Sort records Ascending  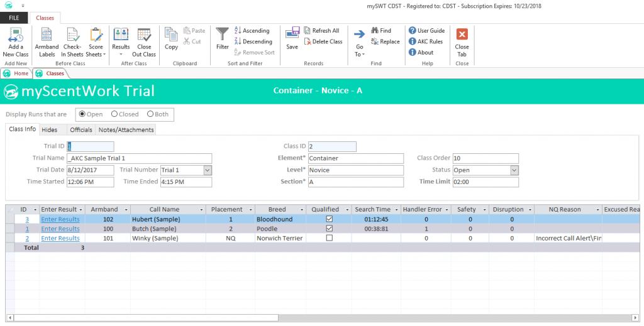(252, 30)
